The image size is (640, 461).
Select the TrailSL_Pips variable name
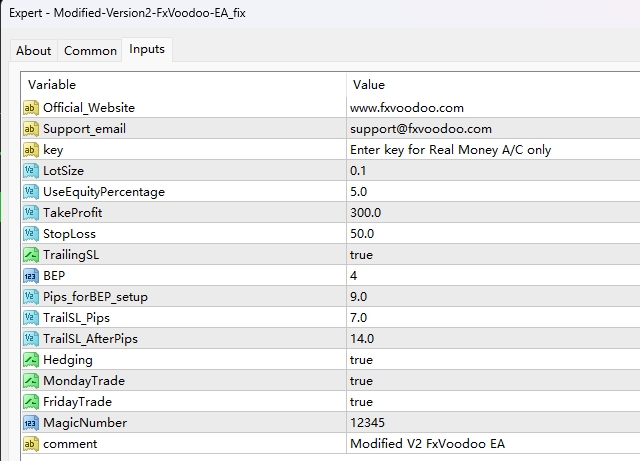(x=76, y=318)
